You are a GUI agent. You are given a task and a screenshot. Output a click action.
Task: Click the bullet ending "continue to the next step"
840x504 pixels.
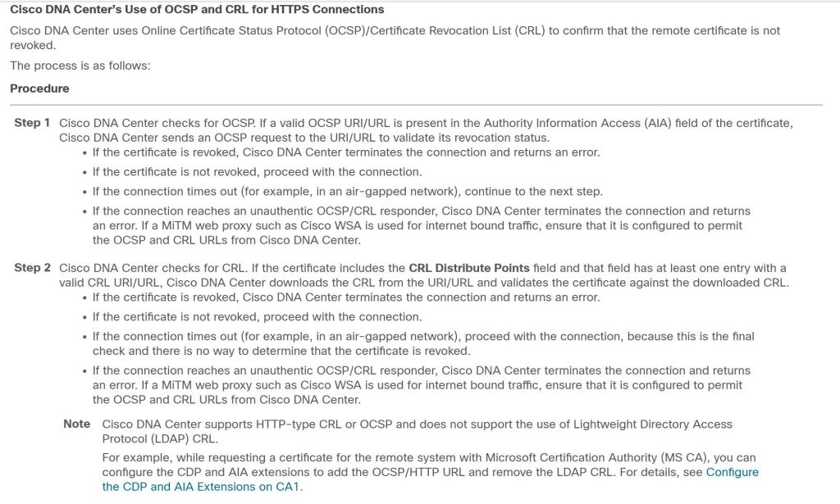tap(347, 192)
